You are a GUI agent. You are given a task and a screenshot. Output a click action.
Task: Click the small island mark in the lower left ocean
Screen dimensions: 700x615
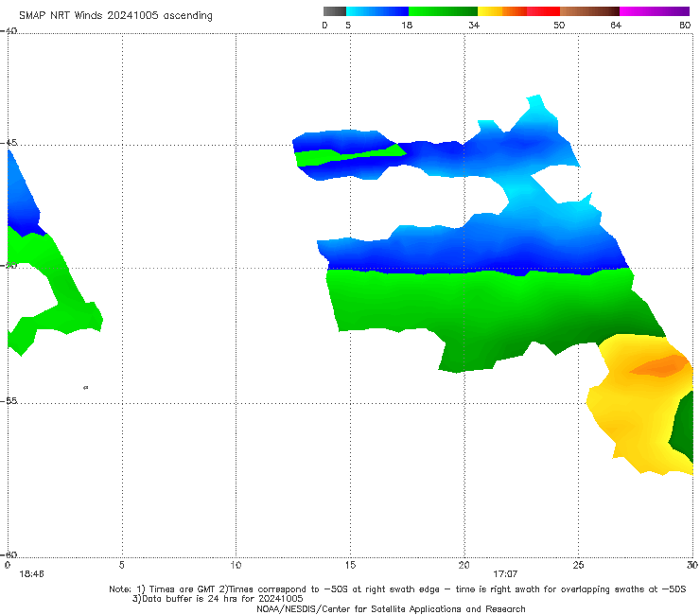click(86, 388)
